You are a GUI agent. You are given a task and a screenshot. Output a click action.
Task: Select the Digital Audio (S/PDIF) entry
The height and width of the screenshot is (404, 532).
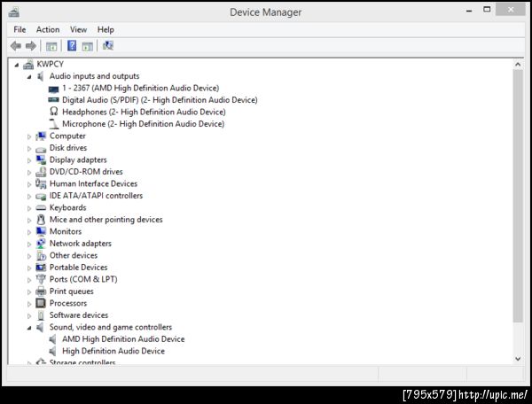click(x=160, y=100)
